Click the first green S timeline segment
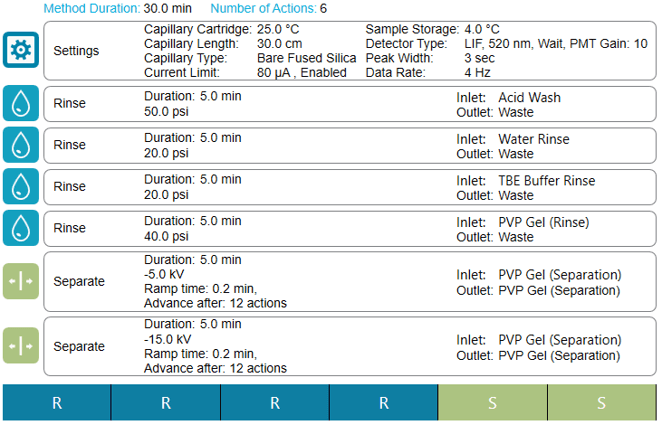The width and height of the screenshot is (662, 425). [492, 403]
